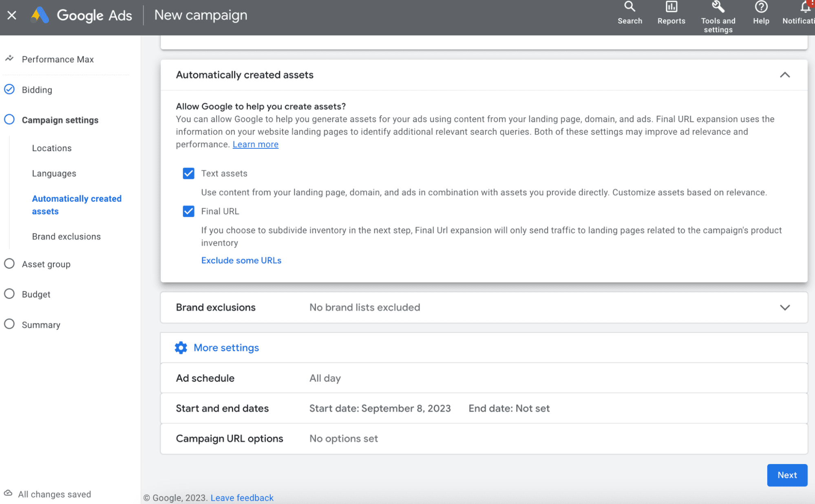Select the Asset group step circle
This screenshot has height=504, width=815.
click(x=9, y=264)
